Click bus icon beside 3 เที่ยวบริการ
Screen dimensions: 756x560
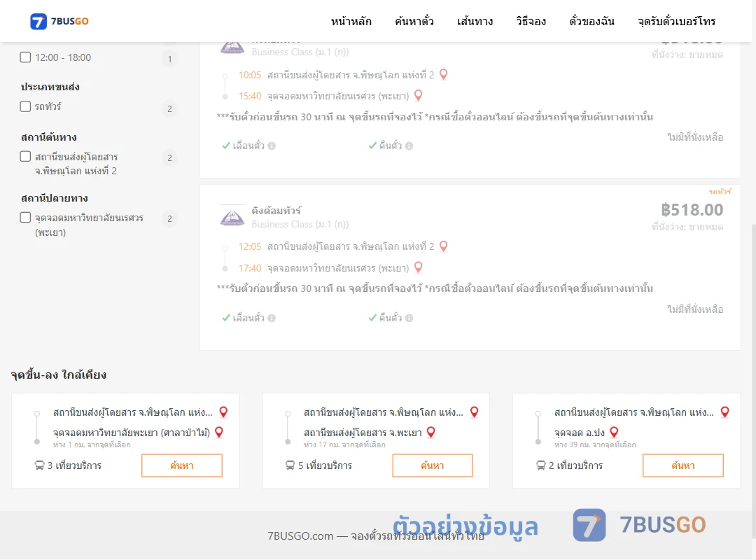click(39, 465)
